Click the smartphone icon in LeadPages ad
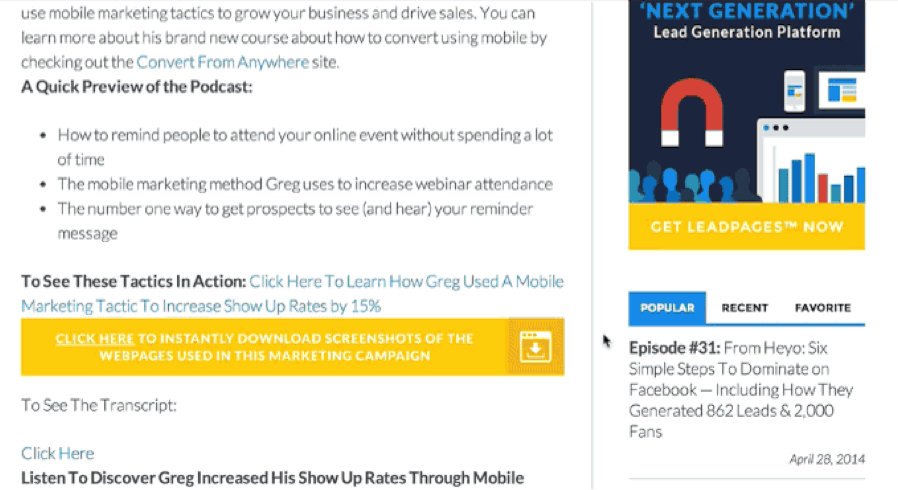The width and height of the screenshot is (898, 490). 794,90
